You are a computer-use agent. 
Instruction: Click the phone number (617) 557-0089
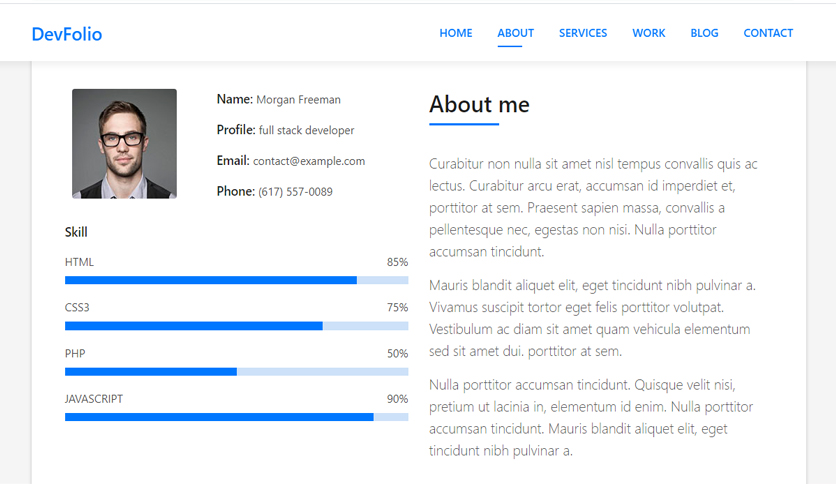pyautogui.click(x=295, y=192)
